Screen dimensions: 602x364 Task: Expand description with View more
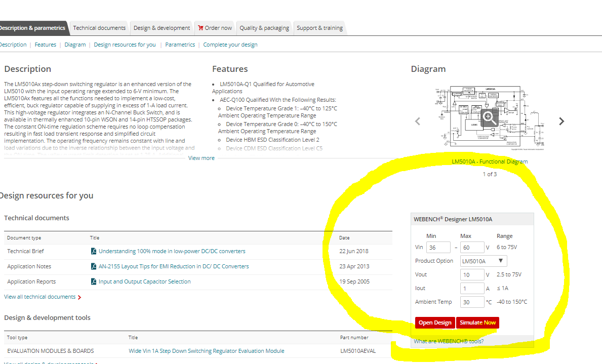201,158
